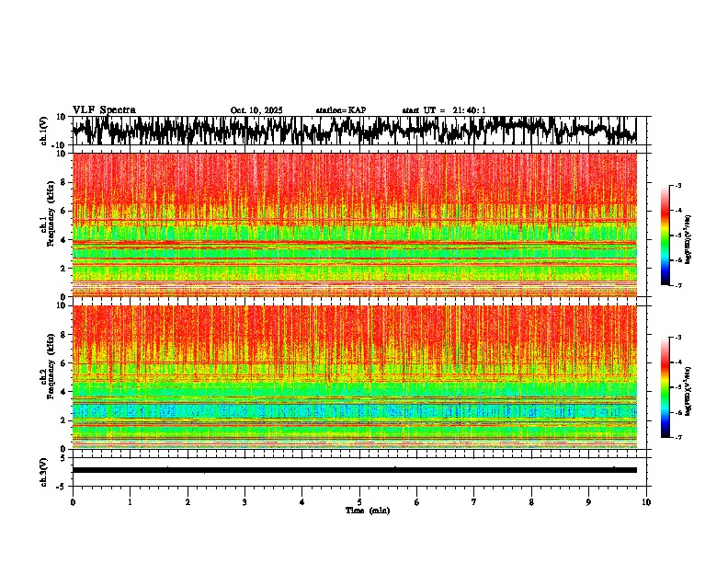Click the "3" tick on the time axis

click(x=245, y=502)
